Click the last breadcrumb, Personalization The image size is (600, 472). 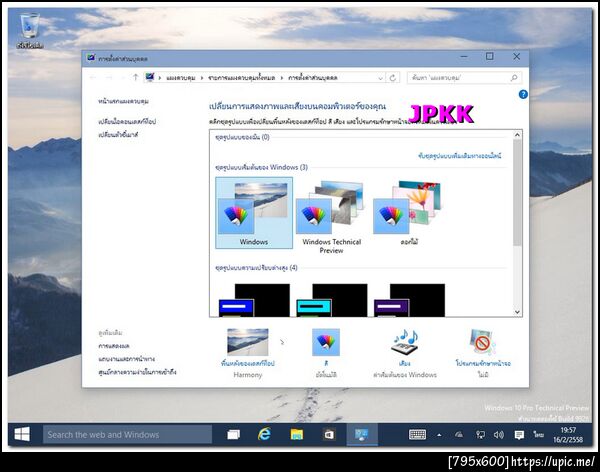313,78
